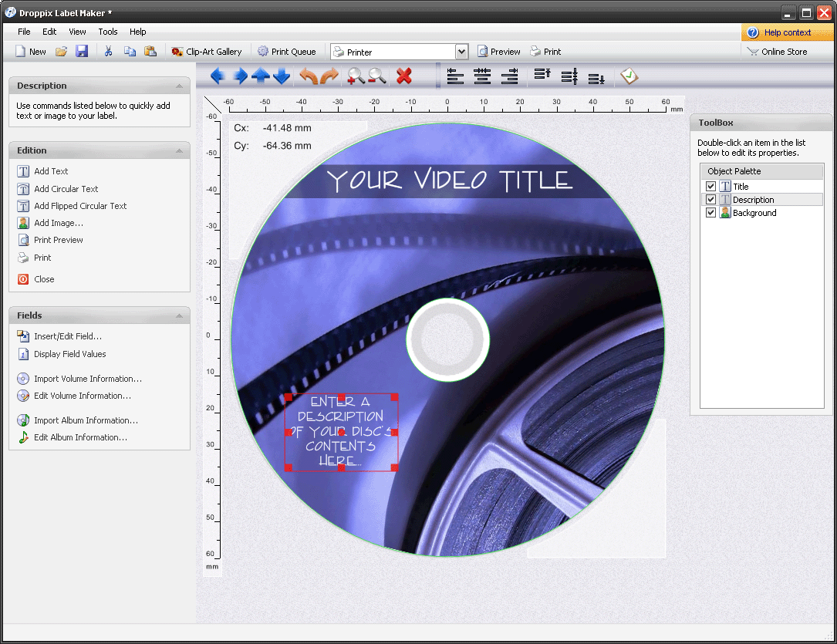
Task: Cut selection with the scissors icon
Action: pyautogui.click(x=108, y=52)
